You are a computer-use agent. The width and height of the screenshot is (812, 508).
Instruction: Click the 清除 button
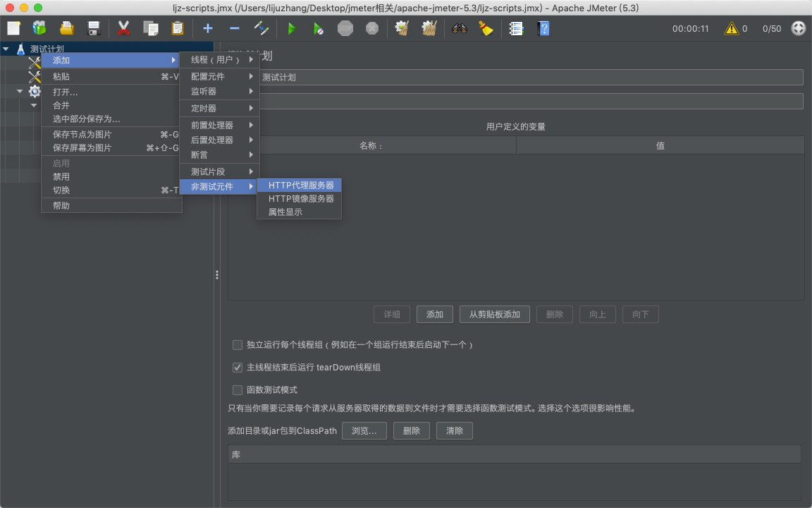pos(454,431)
